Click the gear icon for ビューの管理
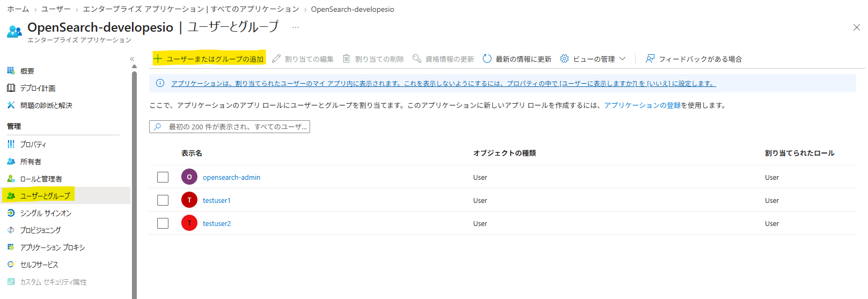The height and width of the screenshot is (299, 868). point(564,59)
